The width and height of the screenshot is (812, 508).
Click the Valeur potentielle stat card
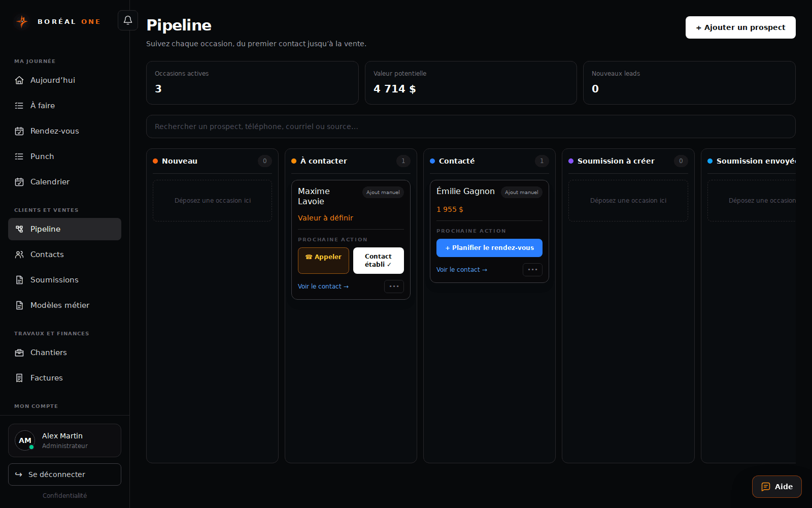click(x=470, y=83)
